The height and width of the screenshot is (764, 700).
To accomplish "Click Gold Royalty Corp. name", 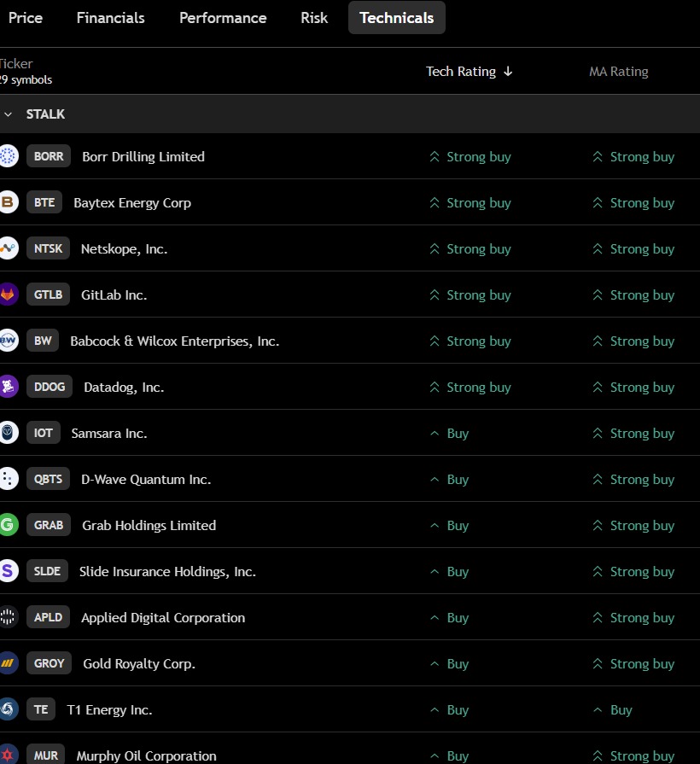I will coord(139,663).
